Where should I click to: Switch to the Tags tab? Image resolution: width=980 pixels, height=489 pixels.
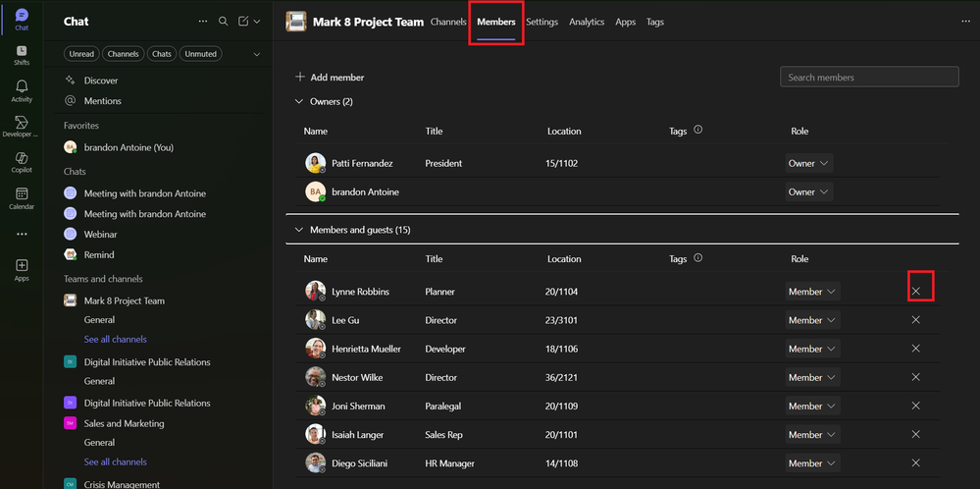pyautogui.click(x=655, y=22)
